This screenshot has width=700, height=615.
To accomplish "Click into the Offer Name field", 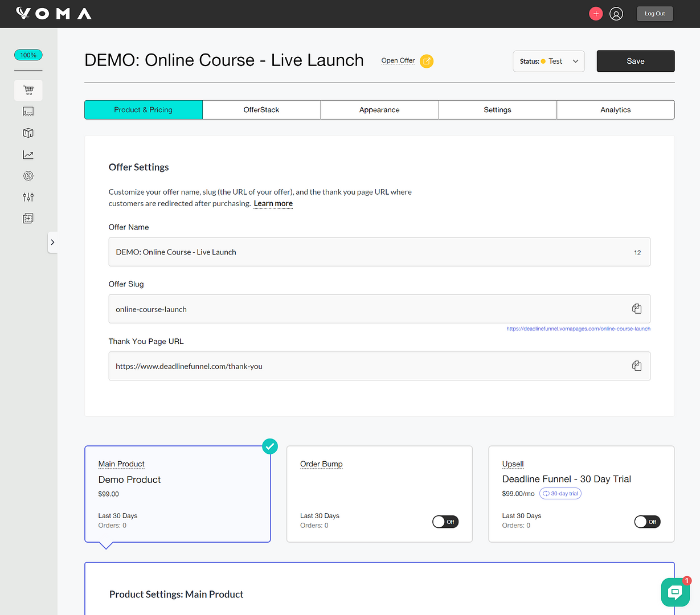I will point(379,252).
